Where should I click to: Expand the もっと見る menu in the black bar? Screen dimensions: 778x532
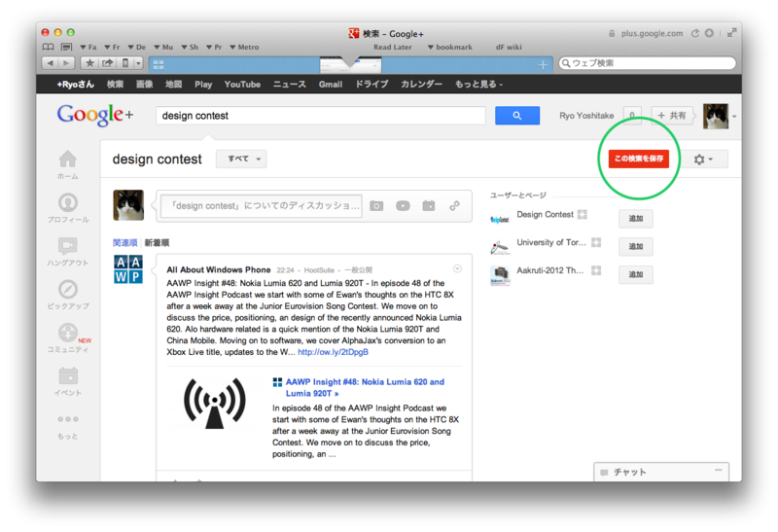tap(478, 85)
